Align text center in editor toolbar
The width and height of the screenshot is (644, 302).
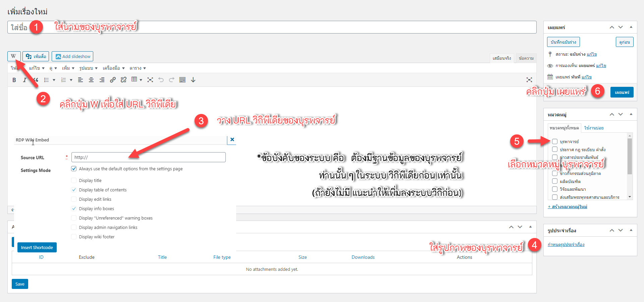[91, 80]
